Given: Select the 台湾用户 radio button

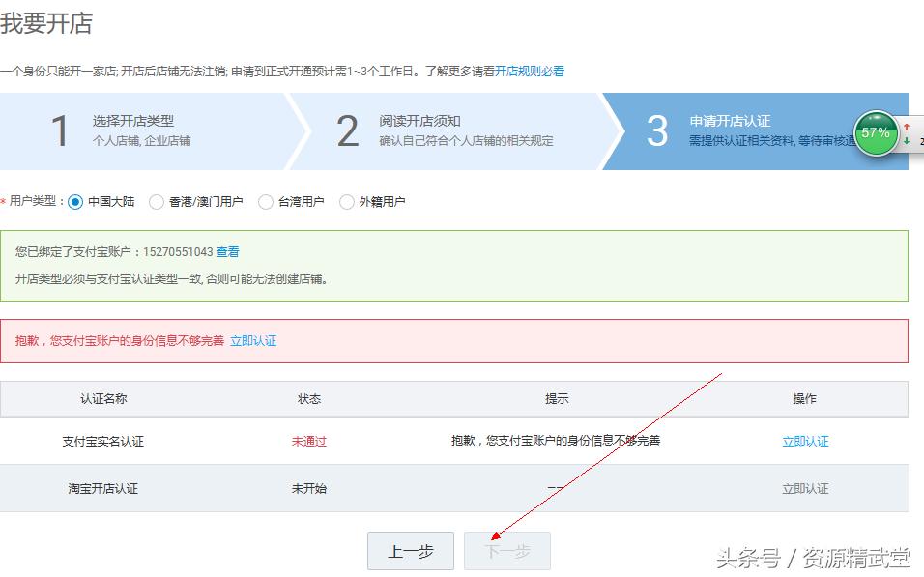Looking at the screenshot, I should point(264,201).
